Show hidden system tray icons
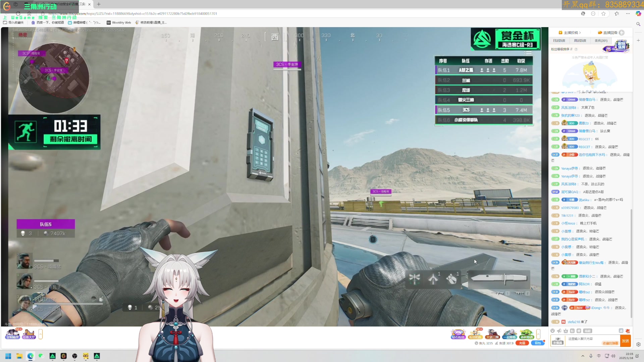The height and width of the screenshot is (362, 644). click(583, 356)
